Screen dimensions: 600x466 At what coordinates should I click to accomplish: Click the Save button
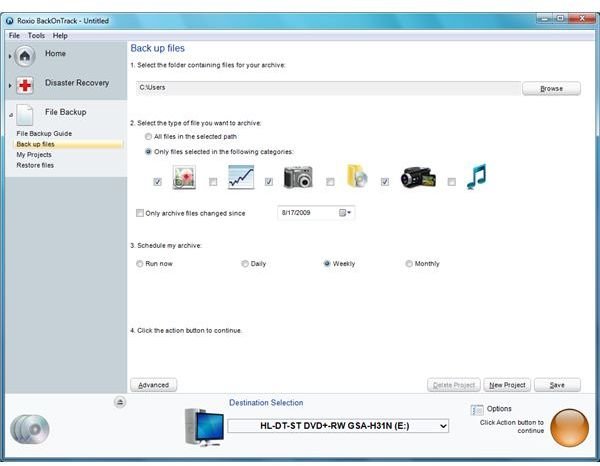pos(557,385)
